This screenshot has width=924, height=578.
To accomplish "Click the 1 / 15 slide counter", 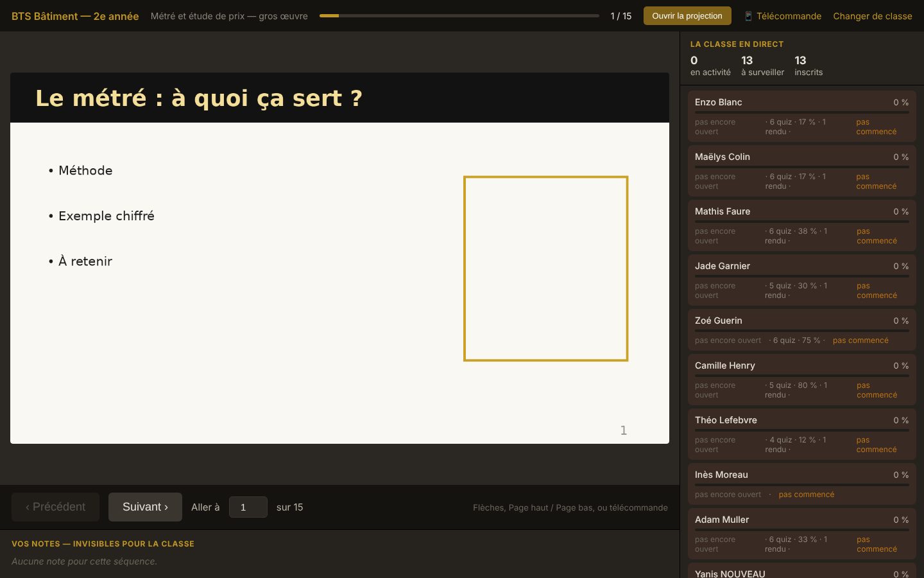I will point(621,16).
